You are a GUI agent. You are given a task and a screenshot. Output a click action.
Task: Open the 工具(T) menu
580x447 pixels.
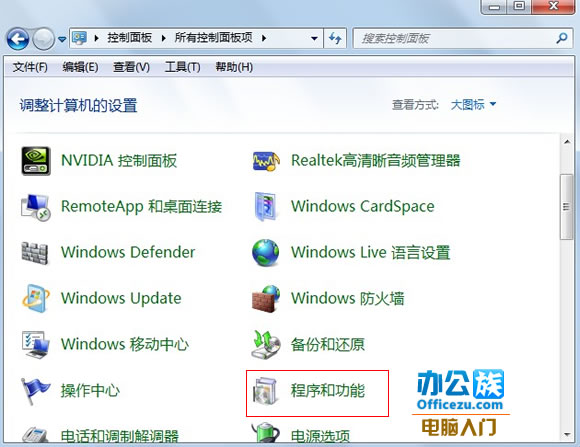tap(182, 67)
